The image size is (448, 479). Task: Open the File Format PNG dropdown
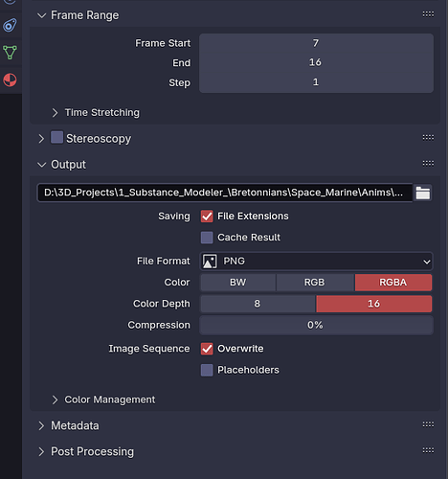[x=316, y=262]
